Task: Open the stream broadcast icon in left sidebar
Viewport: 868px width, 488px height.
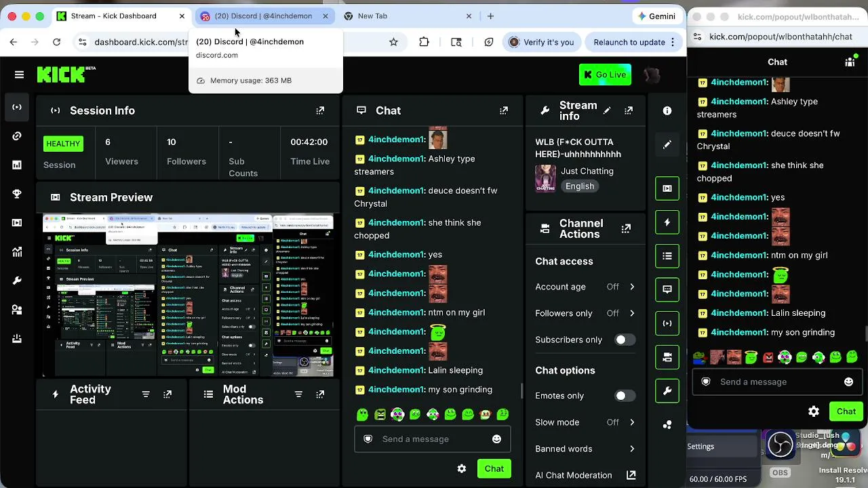Action: pyautogui.click(x=17, y=107)
